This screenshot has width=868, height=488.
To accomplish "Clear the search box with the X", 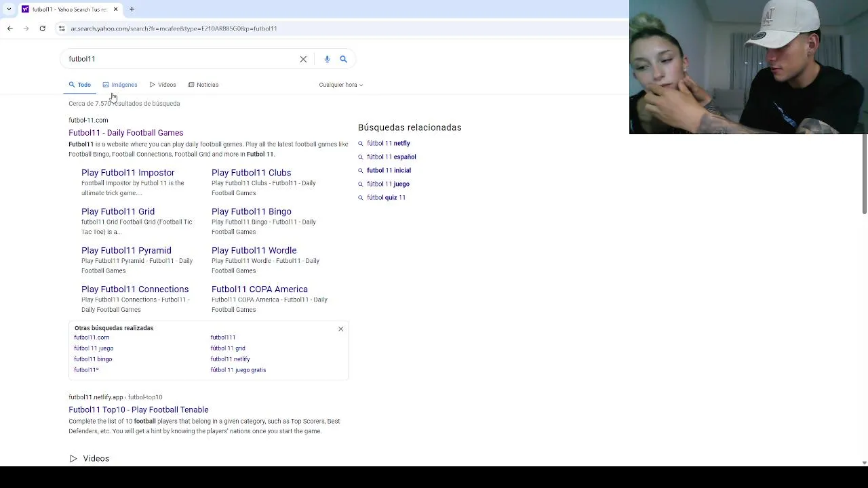I will (303, 59).
